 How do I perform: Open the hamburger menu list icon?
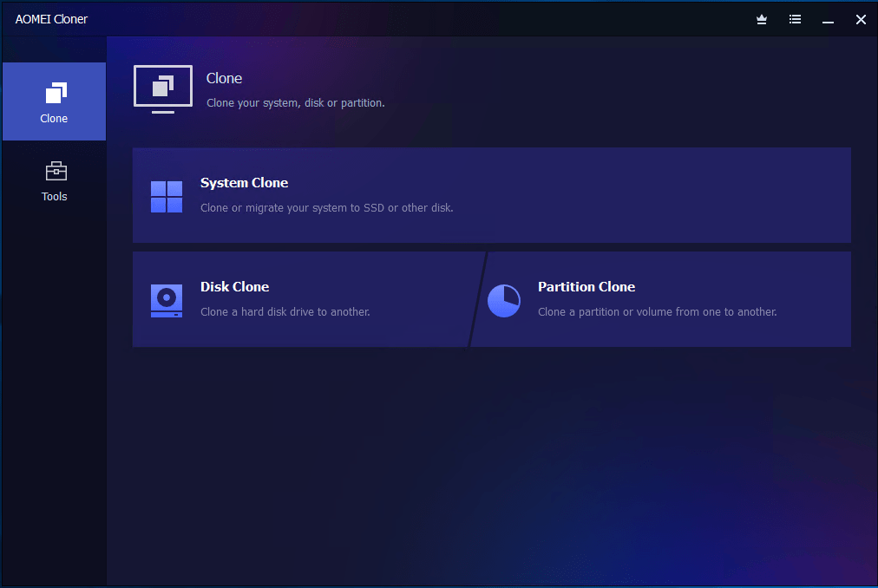tap(795, 20)
